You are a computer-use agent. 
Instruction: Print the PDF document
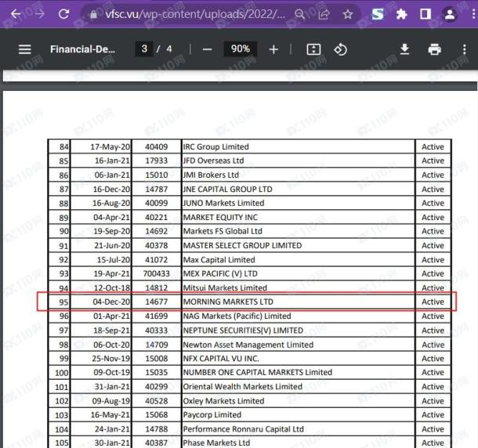click(x=434, y=49)
